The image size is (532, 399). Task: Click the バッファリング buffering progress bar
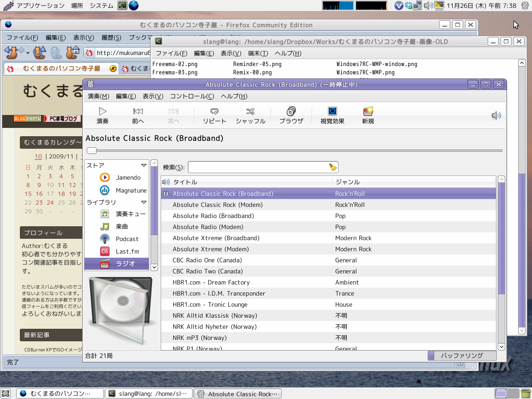click(462, 356)
